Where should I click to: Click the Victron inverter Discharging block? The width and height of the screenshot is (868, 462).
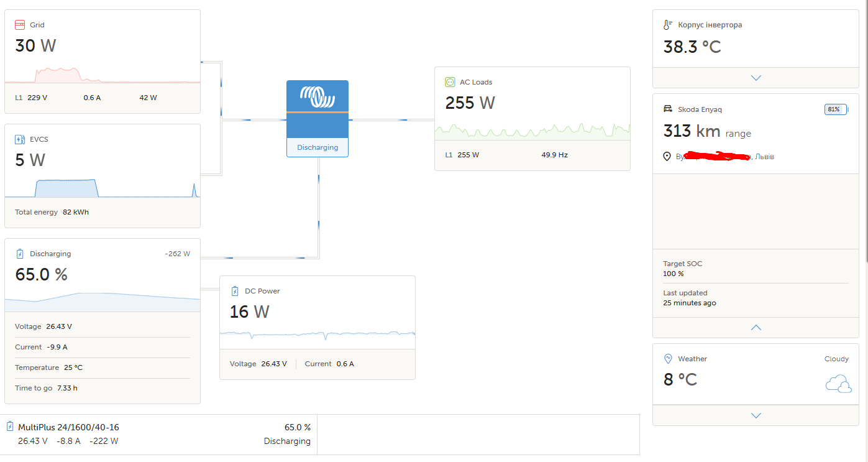[318, 118]
